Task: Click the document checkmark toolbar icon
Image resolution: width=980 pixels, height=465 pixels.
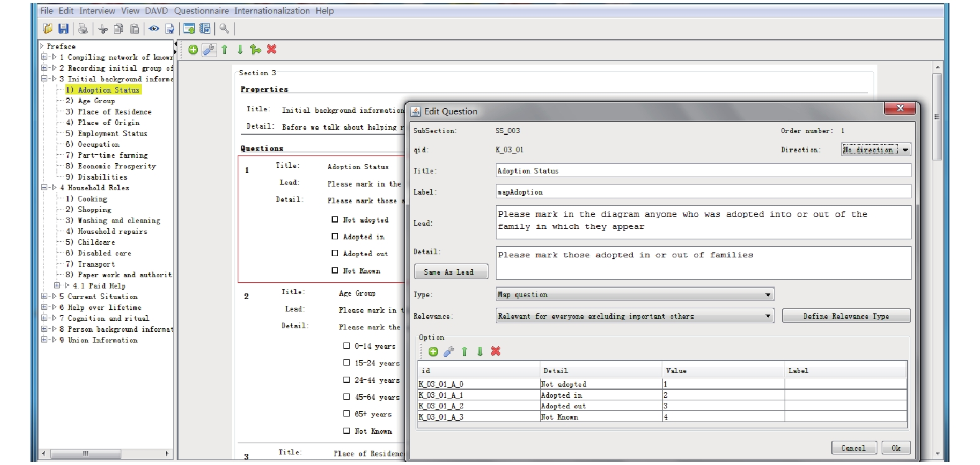Action: tap(169, 29)
